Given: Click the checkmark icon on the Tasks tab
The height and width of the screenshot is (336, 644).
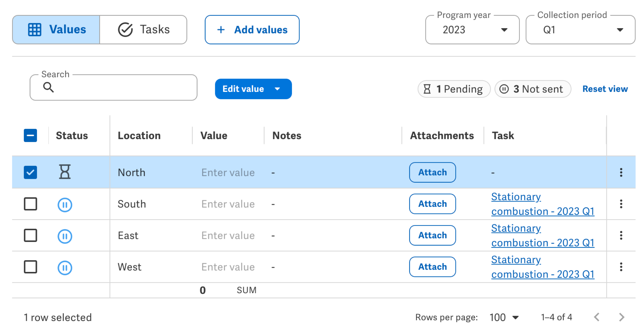Looking at the screenshot, I should click(126, 29).
